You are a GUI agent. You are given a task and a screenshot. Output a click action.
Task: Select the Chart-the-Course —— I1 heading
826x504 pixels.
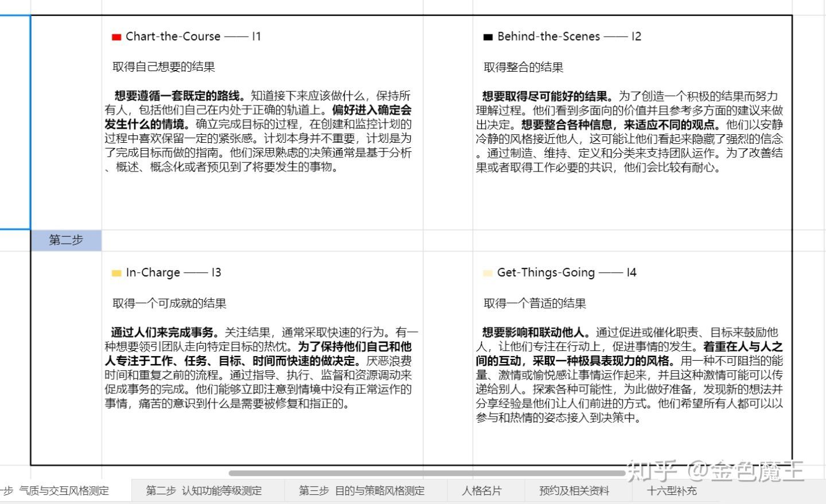(x=193, y=36)
